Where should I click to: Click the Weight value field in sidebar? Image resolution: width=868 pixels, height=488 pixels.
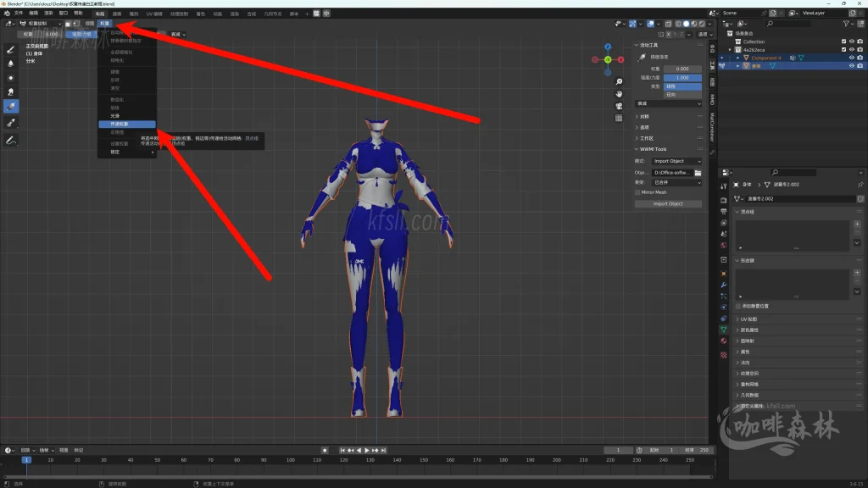pyautogui.click(x=682, y=69)
